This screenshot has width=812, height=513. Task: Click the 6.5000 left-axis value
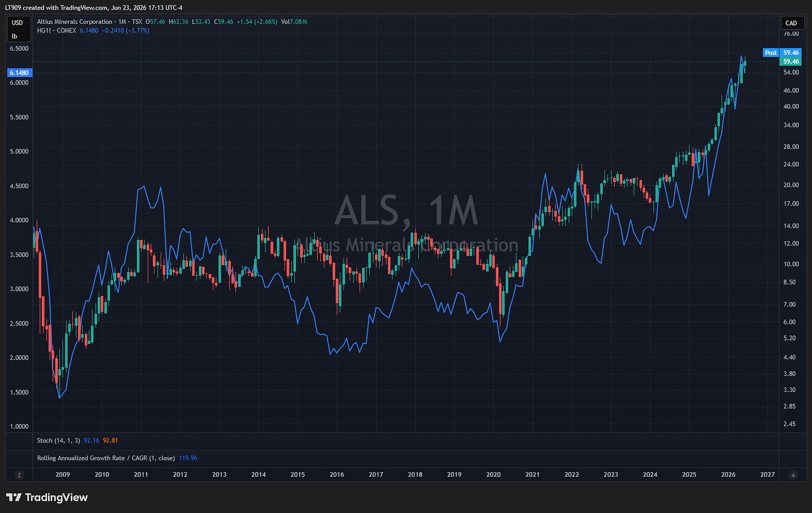(x=19, y=49)
